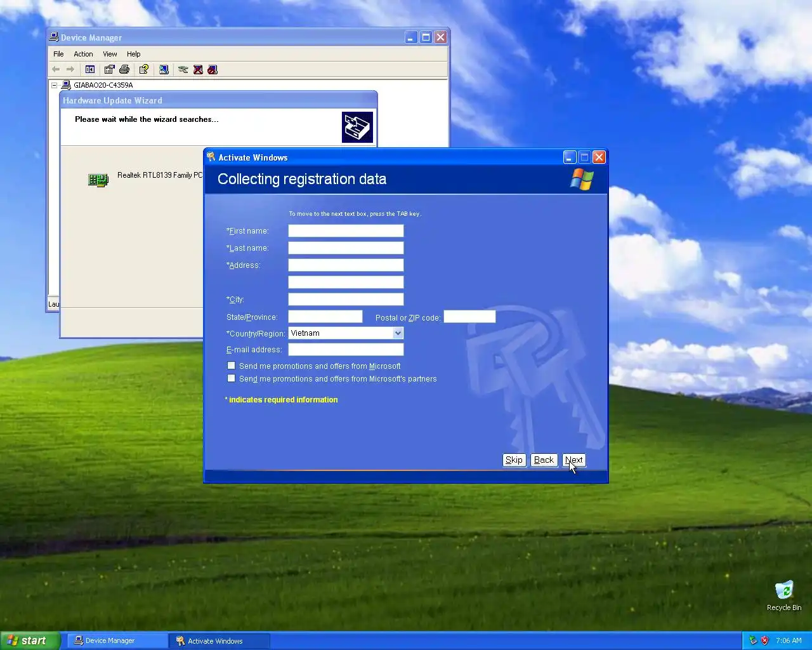Select GIABAO20-C4359A computer name text
Viewport: 812px width, 650px height.
pyautogui.click(x=103, y=85)
